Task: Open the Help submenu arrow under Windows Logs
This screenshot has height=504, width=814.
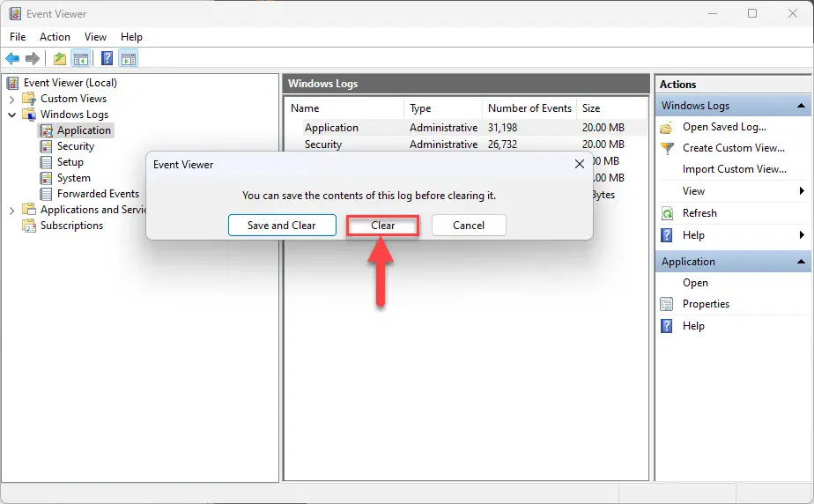Action: [802, 235]
